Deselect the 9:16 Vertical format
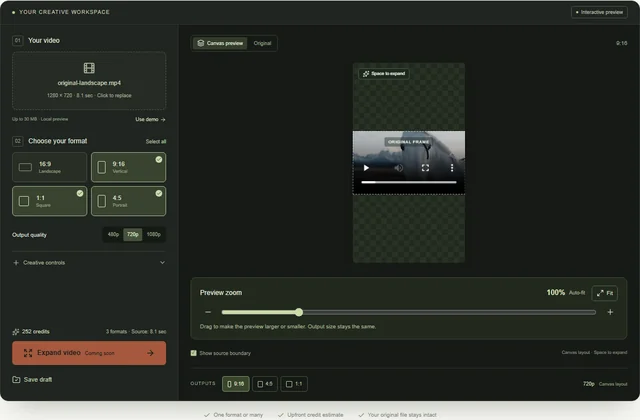640x420 pixels. (129, 167)
